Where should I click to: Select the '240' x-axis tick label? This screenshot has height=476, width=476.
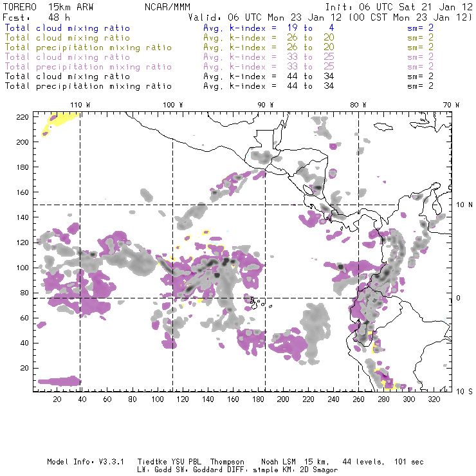coord(333,399)
